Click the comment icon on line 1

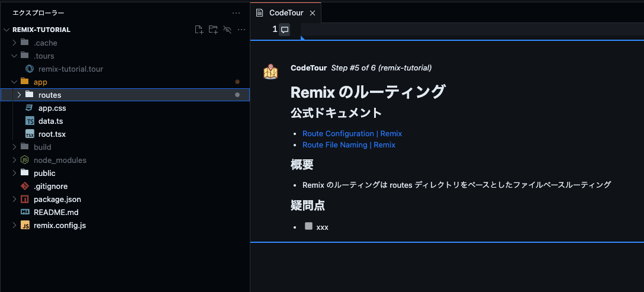[x=285, y=30]
